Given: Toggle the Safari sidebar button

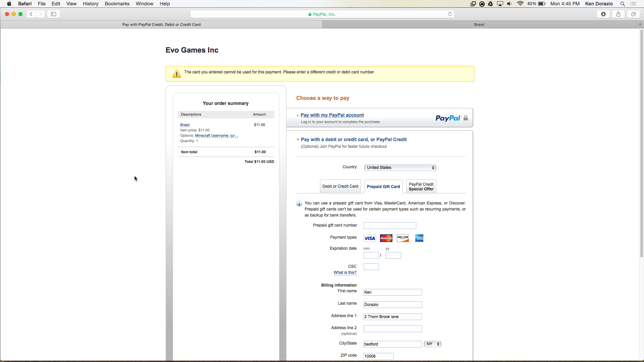Looking at the screenshot, I should point(53,14).
